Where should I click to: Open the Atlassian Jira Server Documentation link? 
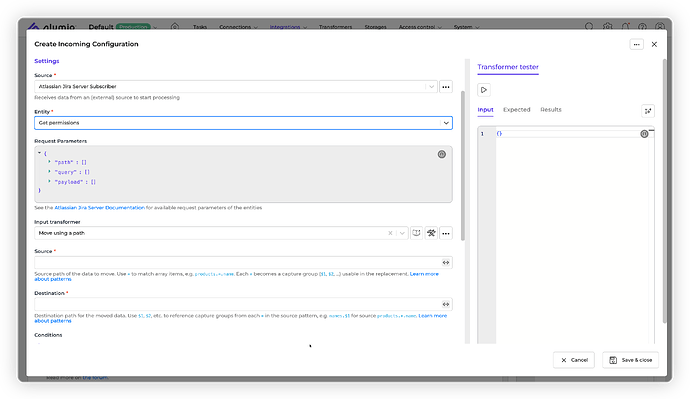tap(99, 208)
